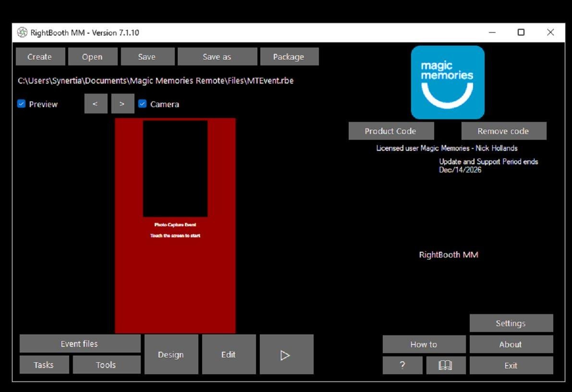Click the red event preview thumbnail

point(175,225)
